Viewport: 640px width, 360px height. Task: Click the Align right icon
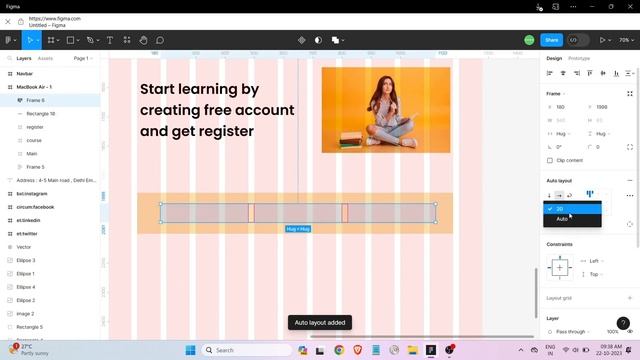tap(576, 73)
